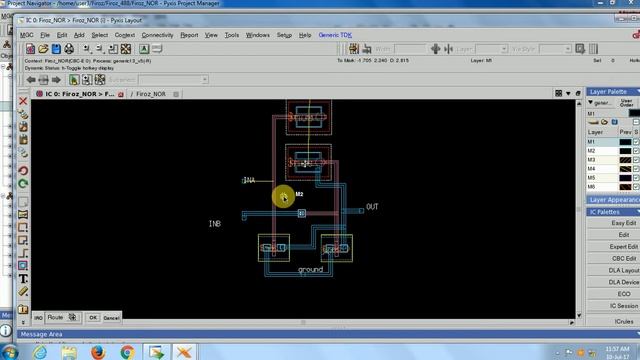Screen dimensions: 640x360
Task: Click the canvas vertical scrollbar up arrow
Action: 579,104
